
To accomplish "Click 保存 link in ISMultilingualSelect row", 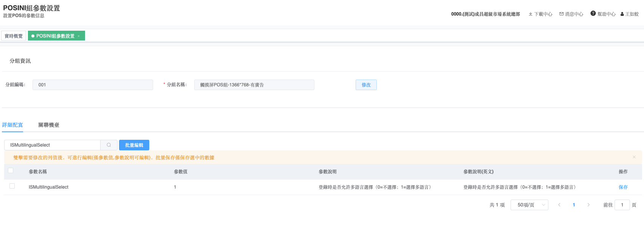I will (623, 187).
